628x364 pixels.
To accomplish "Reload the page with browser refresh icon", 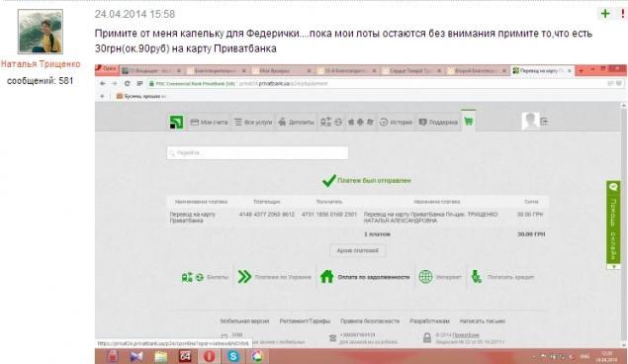I will (x=127, y=84).
